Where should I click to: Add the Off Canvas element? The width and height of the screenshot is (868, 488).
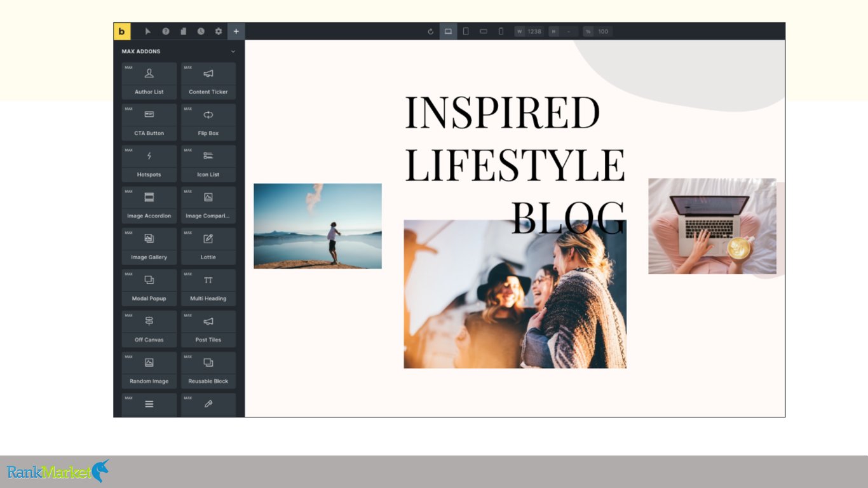[x=149, y=329]
